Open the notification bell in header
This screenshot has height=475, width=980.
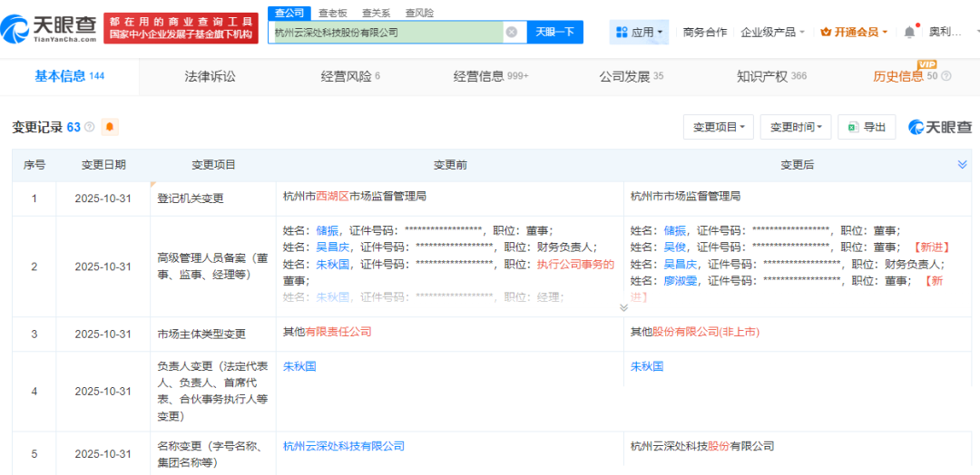pyautogui.click(x=909, y=32)
